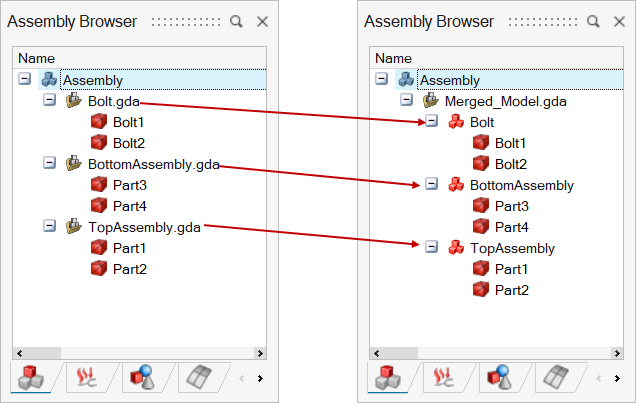Screen dimensions: 636x403
Task: Open the assembly cubes tab in left browser
Action: [x=31, y=378]
